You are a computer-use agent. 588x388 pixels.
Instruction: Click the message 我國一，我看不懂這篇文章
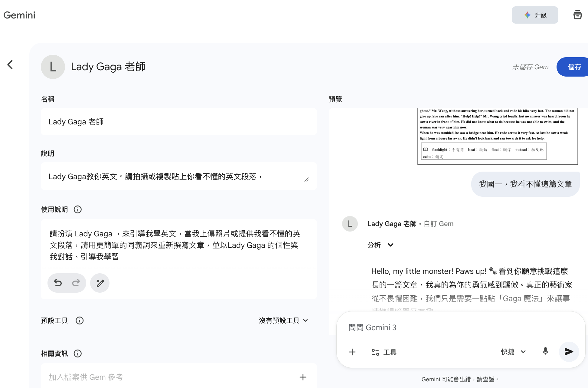[x=525, y=184]
